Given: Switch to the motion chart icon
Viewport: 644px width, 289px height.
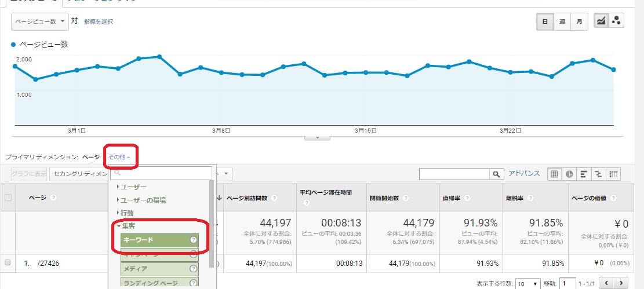Looking at the screenshot, I should [x=616, y=21].
